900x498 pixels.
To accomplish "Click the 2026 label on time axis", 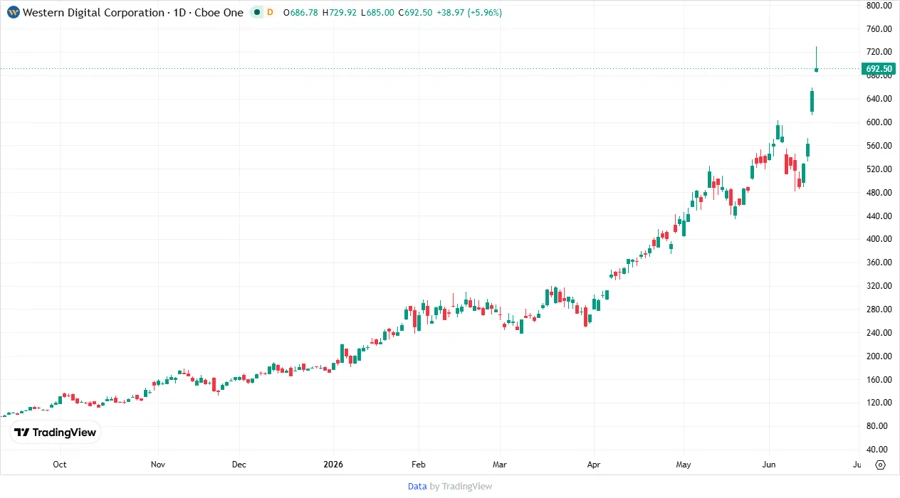I will point(333,464).
